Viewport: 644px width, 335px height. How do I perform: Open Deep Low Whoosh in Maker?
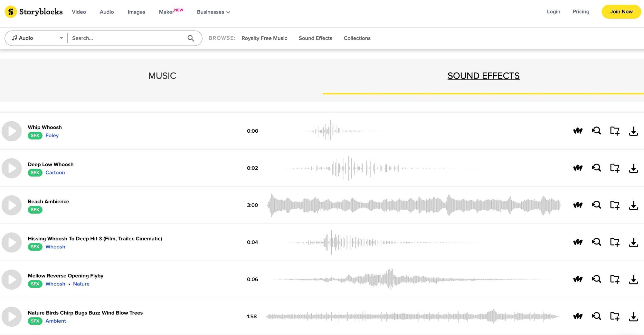tap(578, 168)
